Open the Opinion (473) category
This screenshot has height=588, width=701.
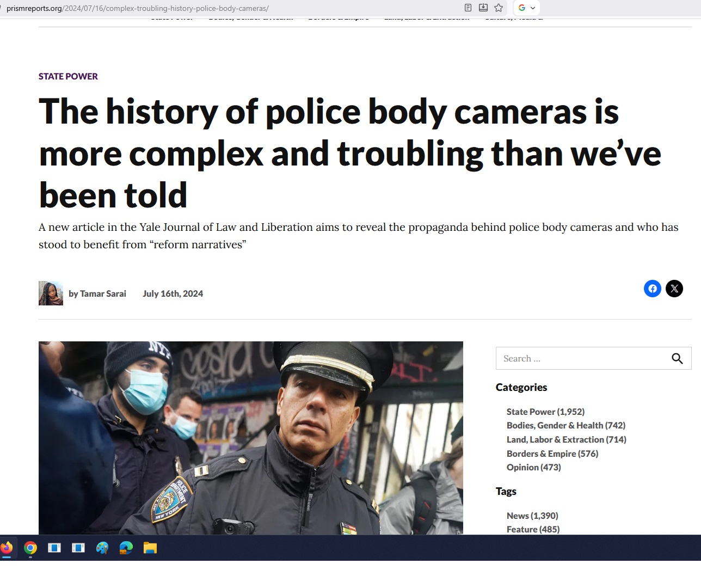click(x=534, y=467)
